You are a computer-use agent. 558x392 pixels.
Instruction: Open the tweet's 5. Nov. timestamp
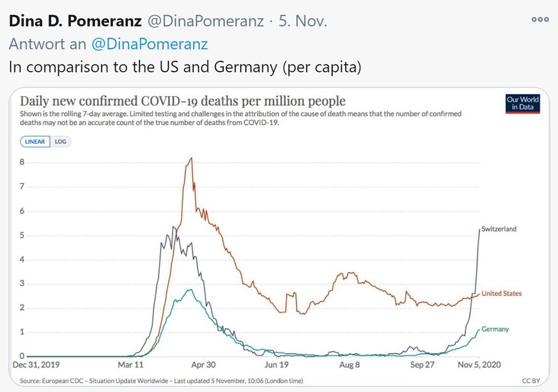302,21
